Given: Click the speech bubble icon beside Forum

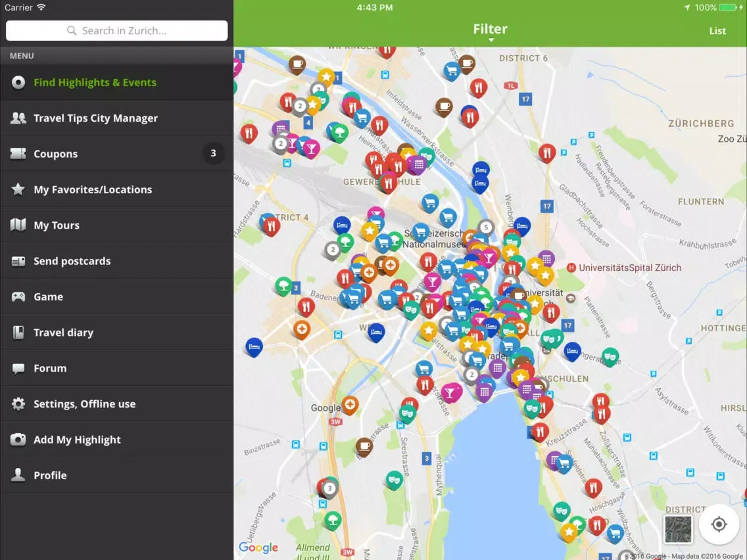Looking at the screenshot, I should [18, 368].
